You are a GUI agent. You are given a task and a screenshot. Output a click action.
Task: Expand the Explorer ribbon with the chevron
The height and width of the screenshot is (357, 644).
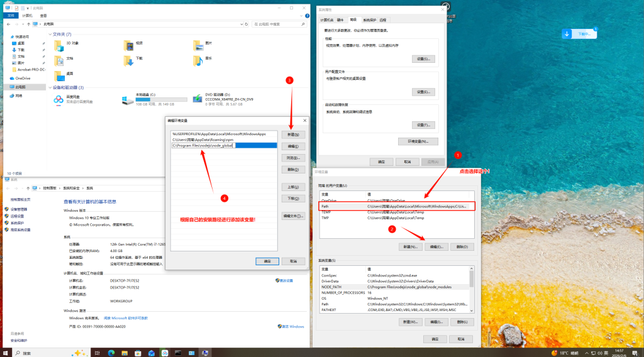[301, 16]
